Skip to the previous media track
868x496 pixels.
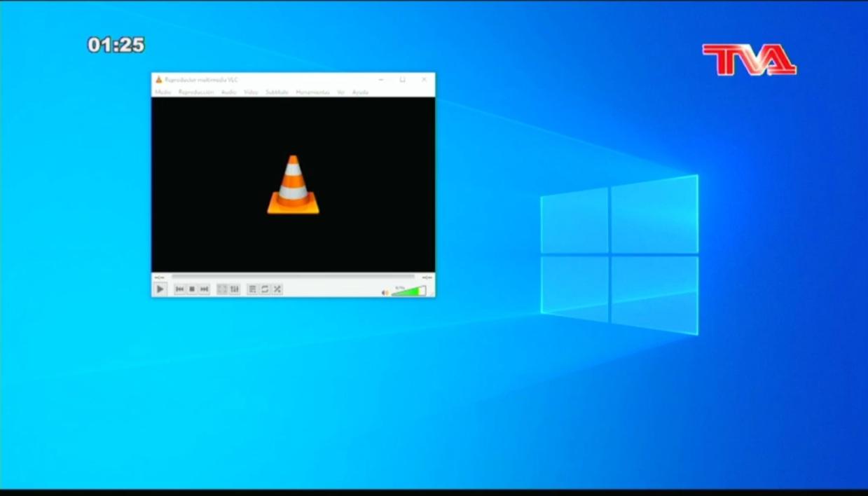pos(179,289)
